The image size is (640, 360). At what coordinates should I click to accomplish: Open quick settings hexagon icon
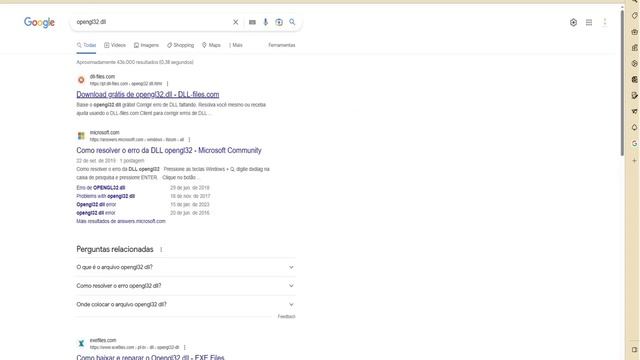[573, 22]
